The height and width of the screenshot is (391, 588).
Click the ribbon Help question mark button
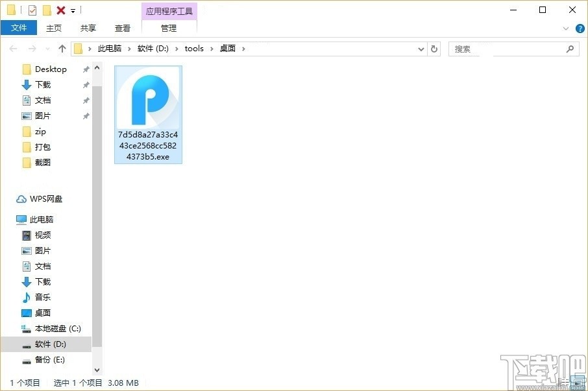(x=580, y=28)
